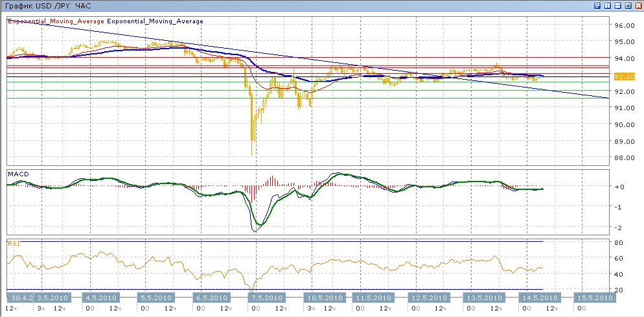Maximize the chart window
This screenshot has height=317, width=644.
click(628, 5)
